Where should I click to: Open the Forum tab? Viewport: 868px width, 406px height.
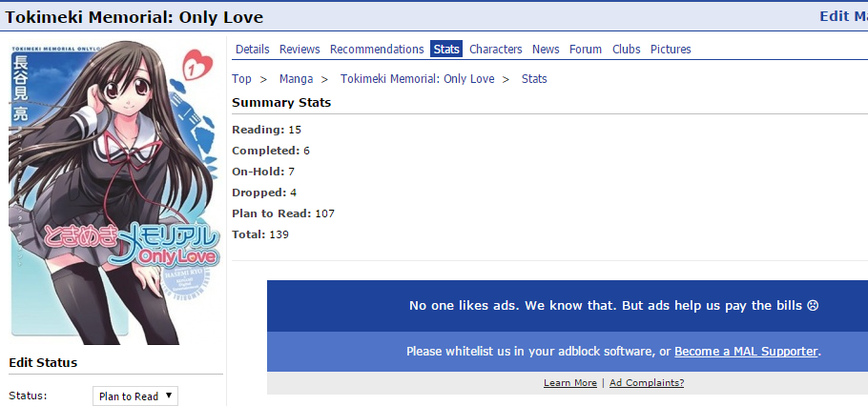[x=586, y=50]
